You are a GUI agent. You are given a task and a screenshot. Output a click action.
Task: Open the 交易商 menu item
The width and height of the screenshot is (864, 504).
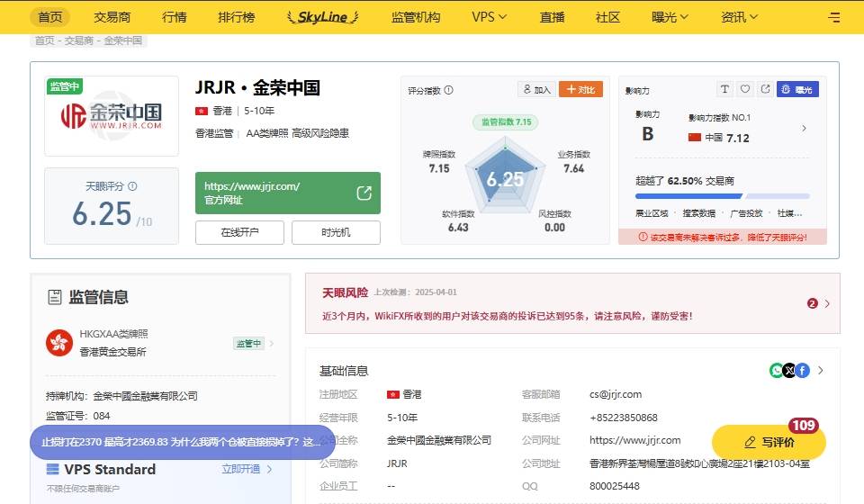click(x=112, y=17)
